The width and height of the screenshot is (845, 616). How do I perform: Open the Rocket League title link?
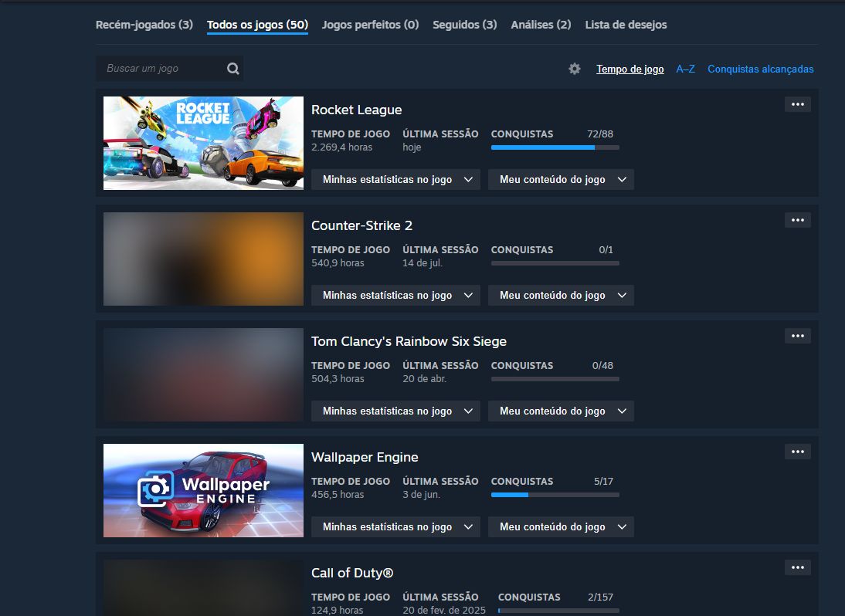tap(356, 110)
